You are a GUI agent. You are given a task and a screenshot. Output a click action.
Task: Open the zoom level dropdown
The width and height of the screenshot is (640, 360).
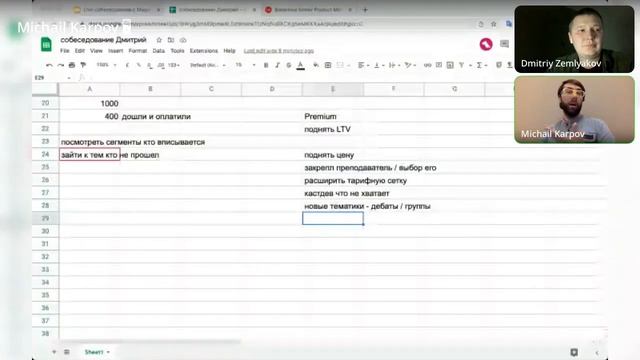pos(107,65)
